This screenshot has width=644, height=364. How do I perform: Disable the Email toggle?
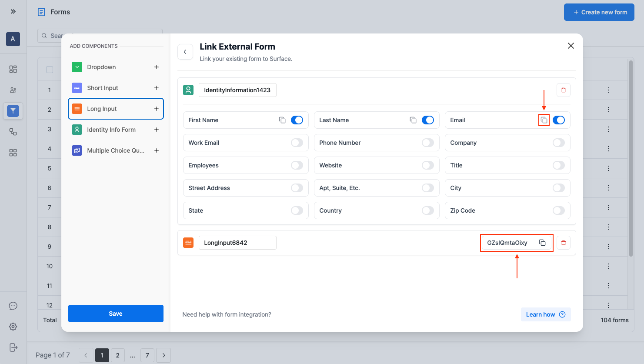click(559, 120)
